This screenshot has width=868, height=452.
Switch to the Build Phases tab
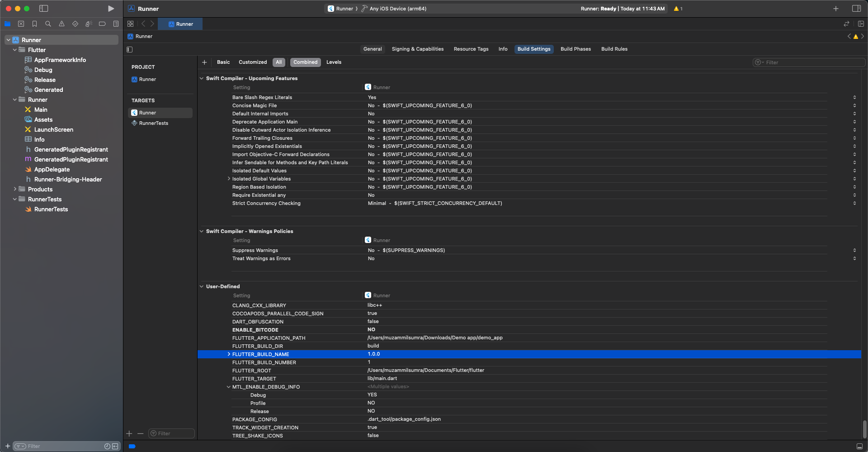click(576, 49)
